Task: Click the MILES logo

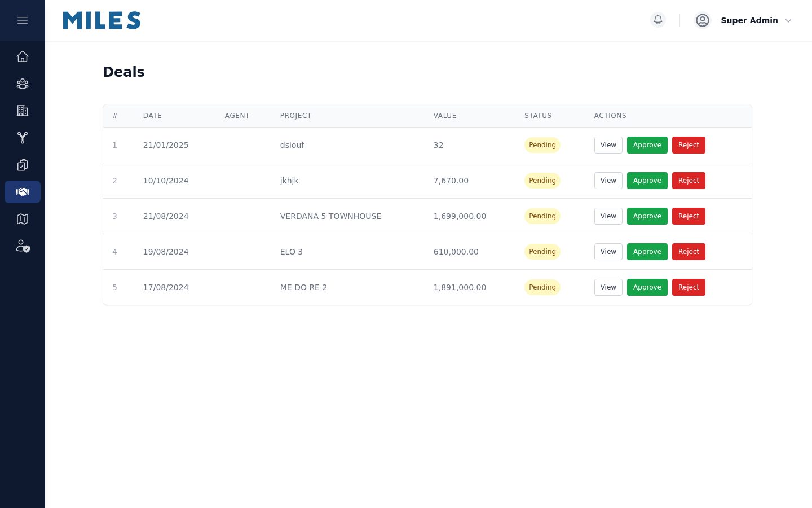Action: click(102, 20)
